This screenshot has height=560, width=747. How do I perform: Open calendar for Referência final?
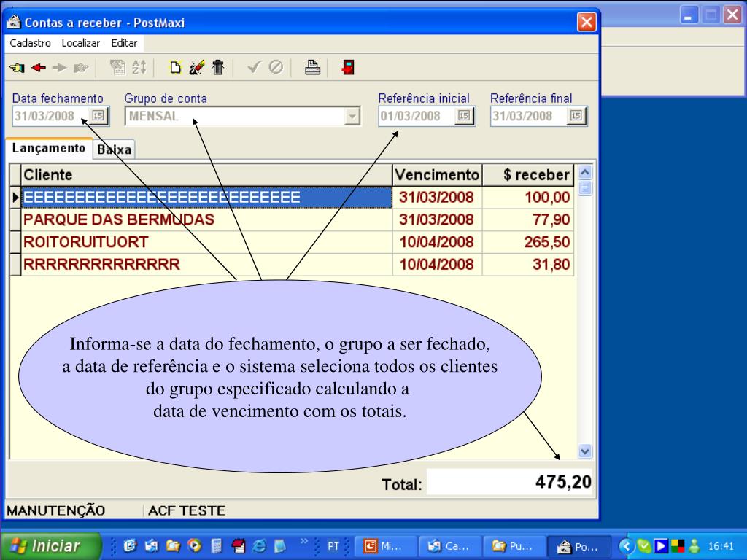(x=576, y=116)
